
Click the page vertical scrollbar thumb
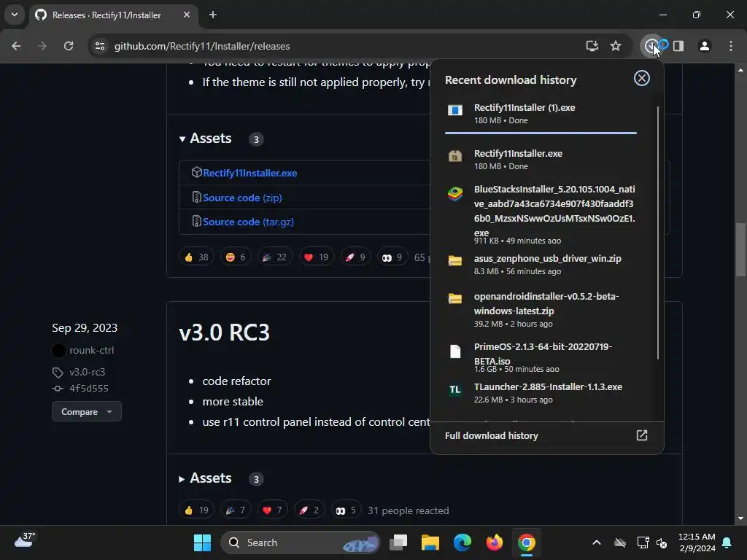pyautogui.click(x=740, y=249)
